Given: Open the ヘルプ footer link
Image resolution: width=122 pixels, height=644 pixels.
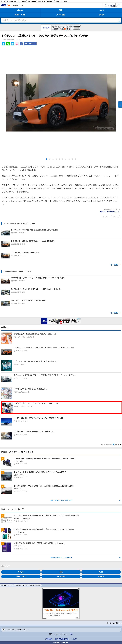Looking at the screenshot, I should coord(74,639).
